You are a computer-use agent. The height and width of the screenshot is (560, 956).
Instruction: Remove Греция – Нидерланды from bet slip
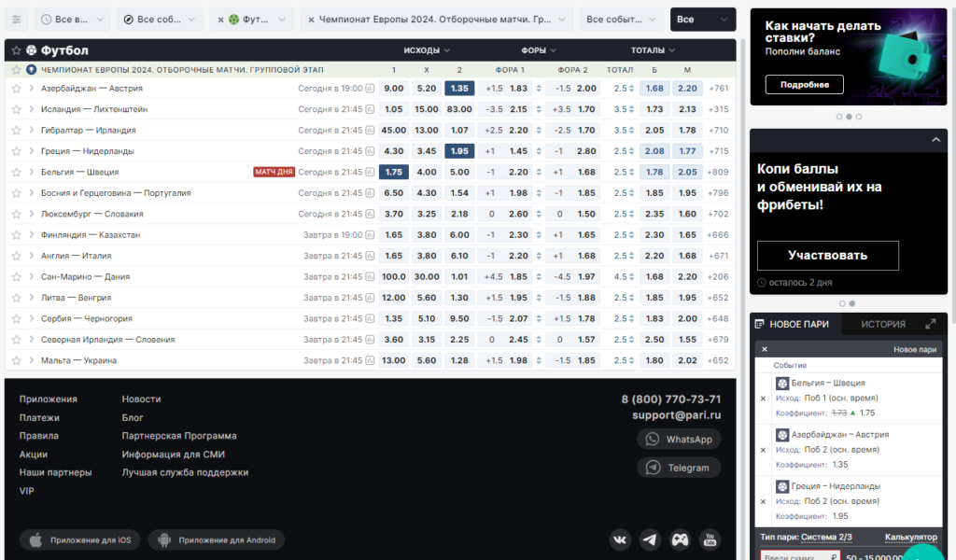[x=763, y=501]
